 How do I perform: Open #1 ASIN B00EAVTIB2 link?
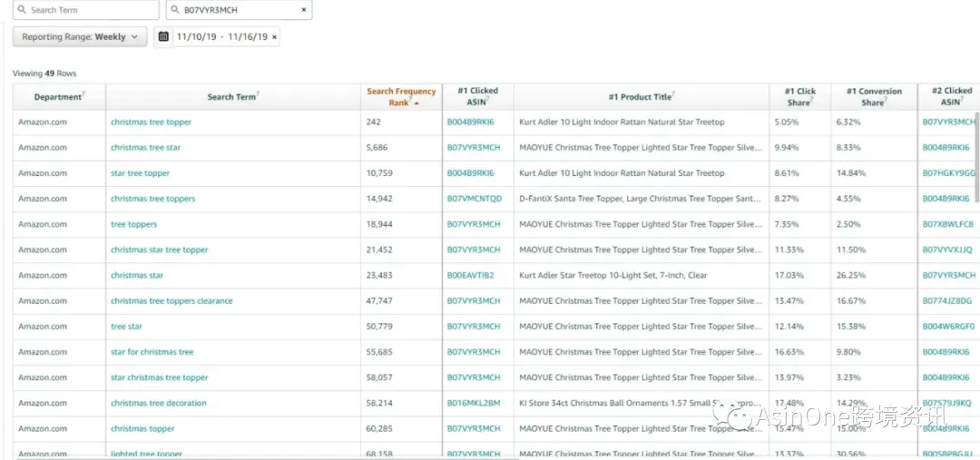click(471, 275)
